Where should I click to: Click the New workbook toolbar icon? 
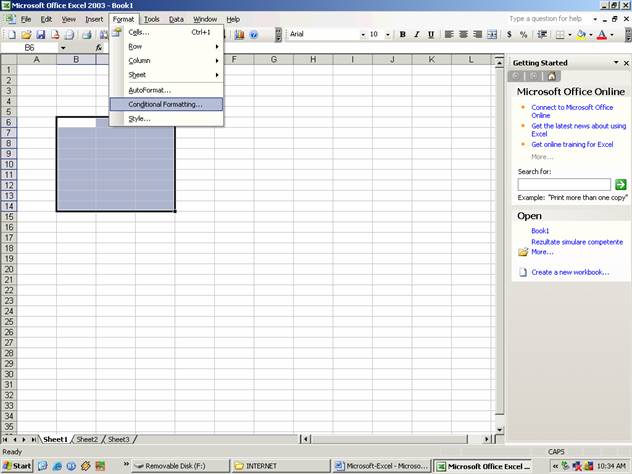[12, 35]
